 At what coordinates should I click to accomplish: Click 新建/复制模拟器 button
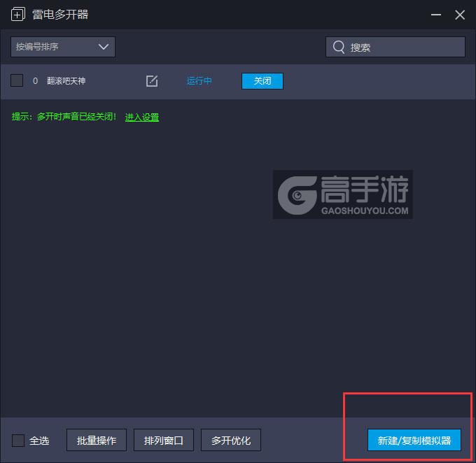click(414, 440)
